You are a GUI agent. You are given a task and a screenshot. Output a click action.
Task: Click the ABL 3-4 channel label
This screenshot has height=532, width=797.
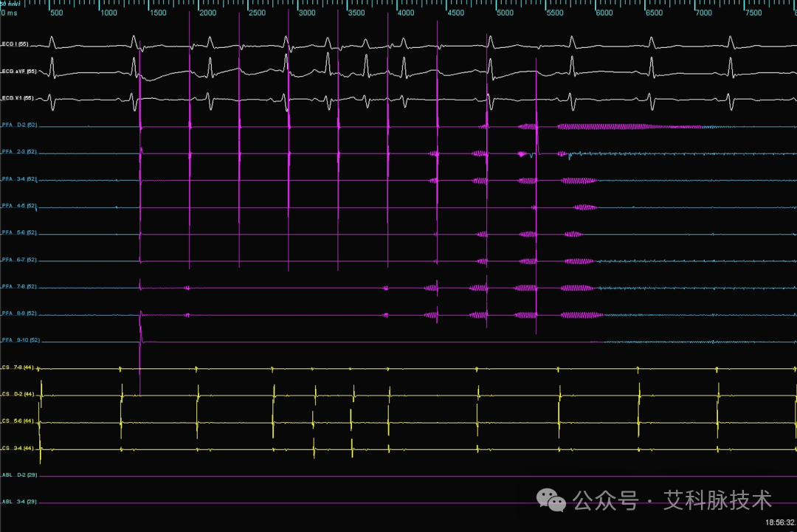[19, 502]
